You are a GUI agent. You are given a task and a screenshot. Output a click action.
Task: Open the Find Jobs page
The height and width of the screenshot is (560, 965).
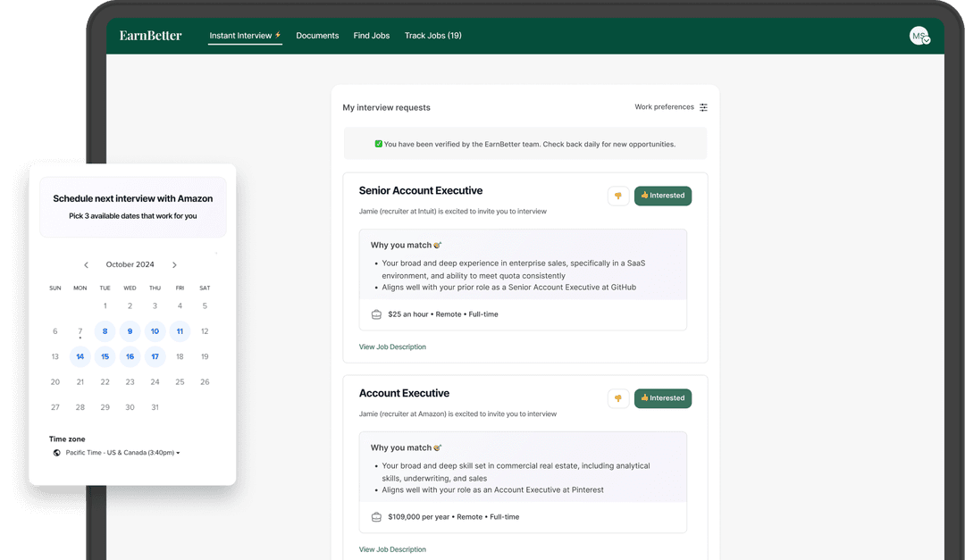[372, 36]
